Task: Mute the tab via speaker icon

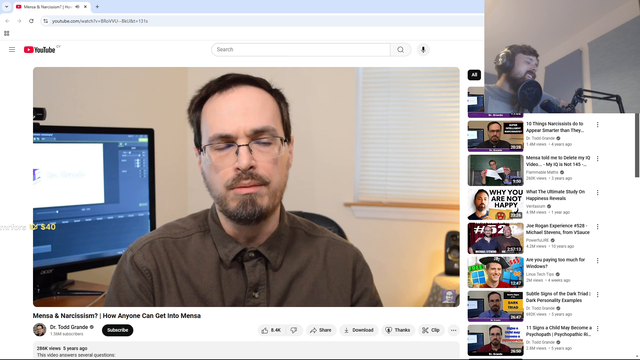Action: point(77,7)
